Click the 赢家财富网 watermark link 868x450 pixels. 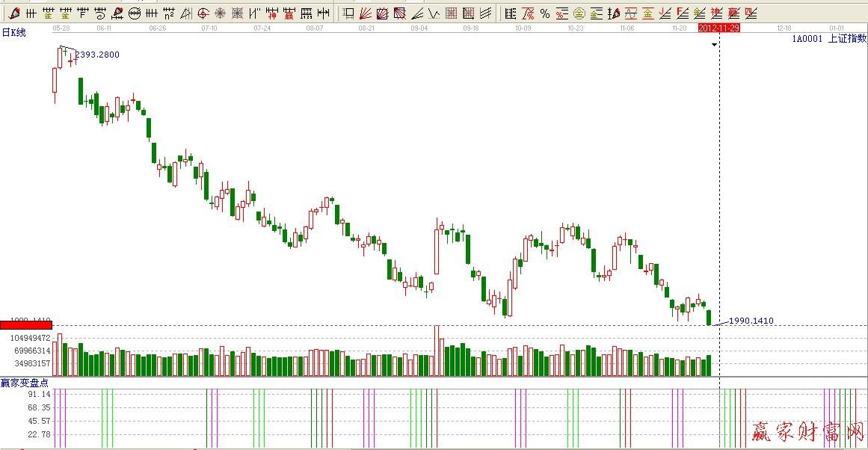pyautogui.click(x=806, y=432)
